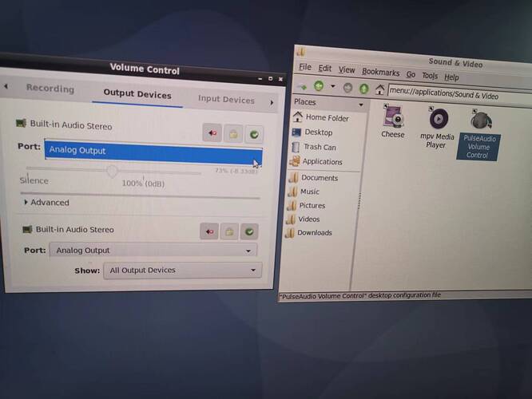
Task: Open the Edit menu in file manager
Action: pos(324,69)
